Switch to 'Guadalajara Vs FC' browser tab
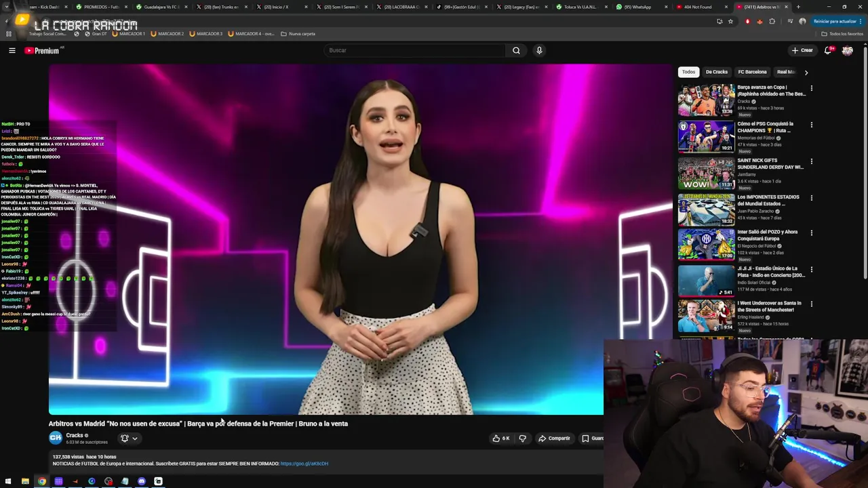The width and height of the screenshot is (868, 488). click(161, 7)
